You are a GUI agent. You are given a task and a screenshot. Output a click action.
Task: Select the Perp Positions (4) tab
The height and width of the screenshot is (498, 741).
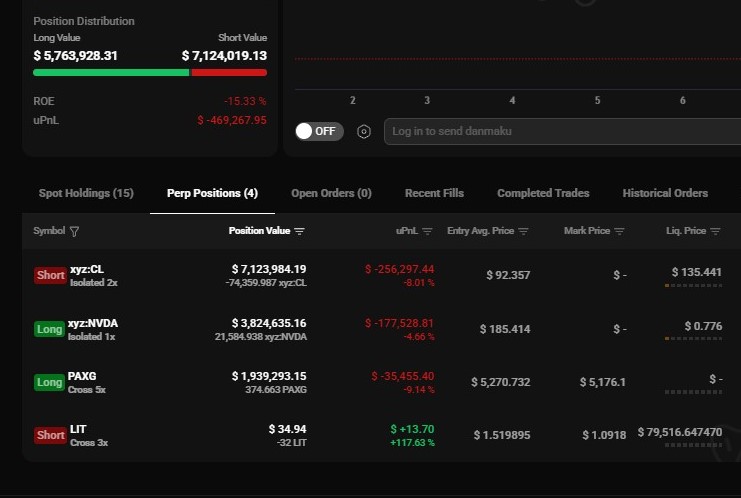pos(204,193)
